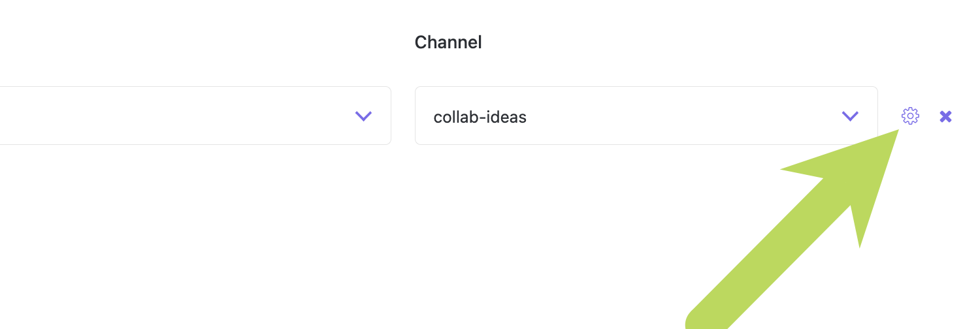980x329 pixels.
Task: Configure the collab-ideas channel with the gear
Action: [x=910, y=116]
